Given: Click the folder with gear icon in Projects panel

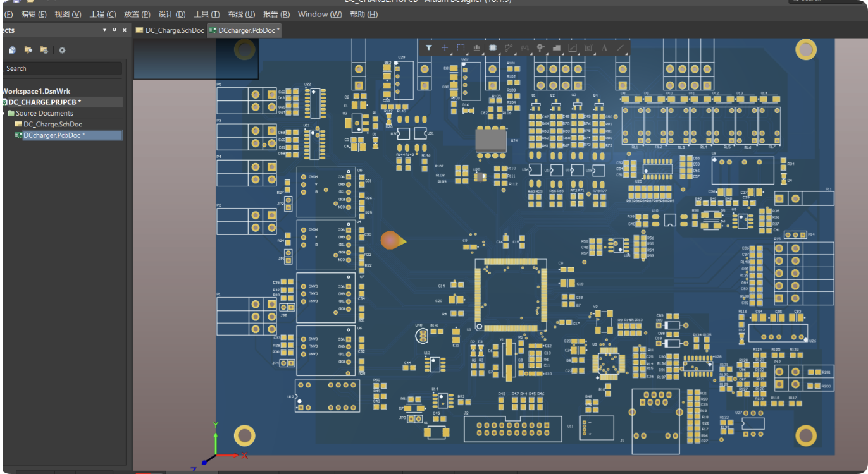Looking at the screenshot, I should [44, 50].
